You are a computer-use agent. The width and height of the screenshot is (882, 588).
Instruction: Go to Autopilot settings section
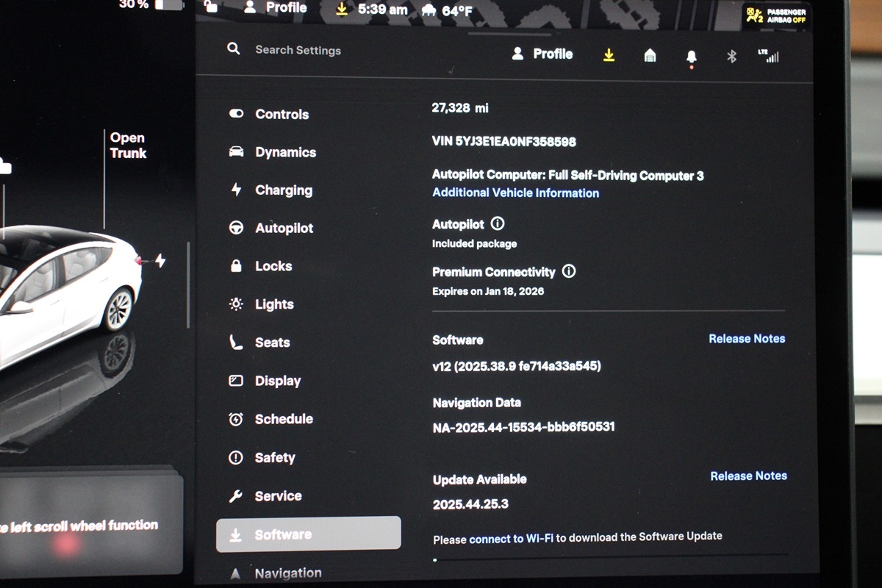pos(284,229)
